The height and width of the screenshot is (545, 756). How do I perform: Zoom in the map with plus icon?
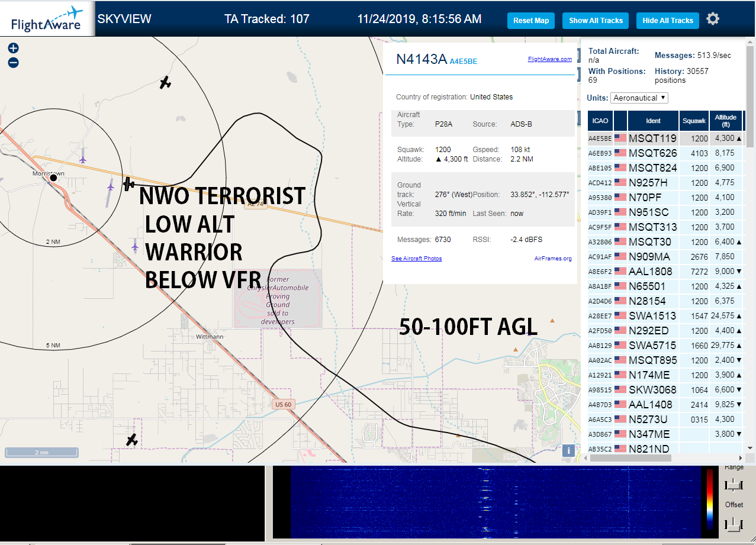13,49
